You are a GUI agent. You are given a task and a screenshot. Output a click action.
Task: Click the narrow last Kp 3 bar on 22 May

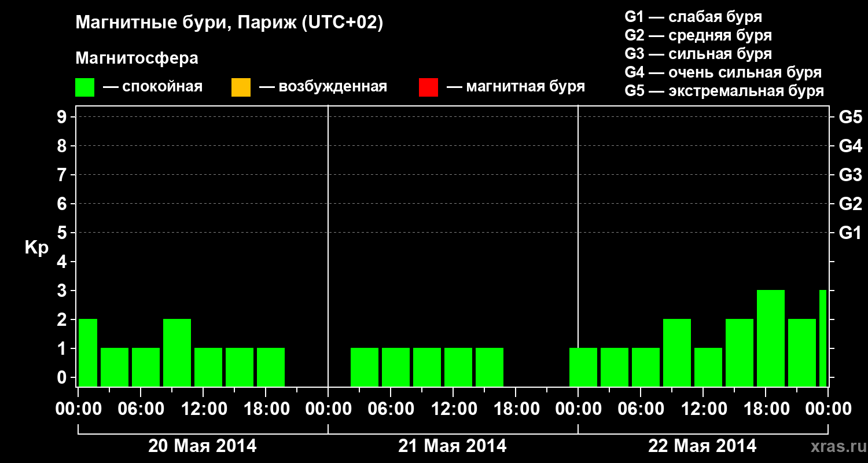823,338
